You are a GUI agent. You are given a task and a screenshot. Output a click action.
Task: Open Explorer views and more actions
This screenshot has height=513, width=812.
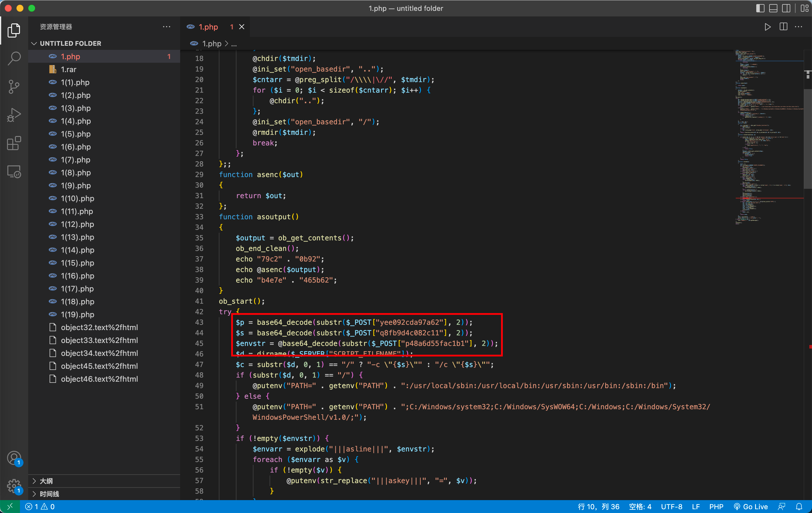click(x=167, y=27)
